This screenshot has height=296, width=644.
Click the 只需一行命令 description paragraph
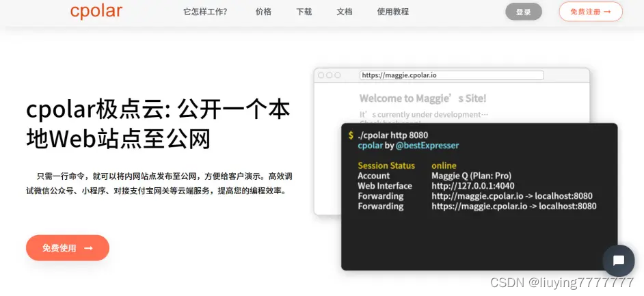pos(159,183)
